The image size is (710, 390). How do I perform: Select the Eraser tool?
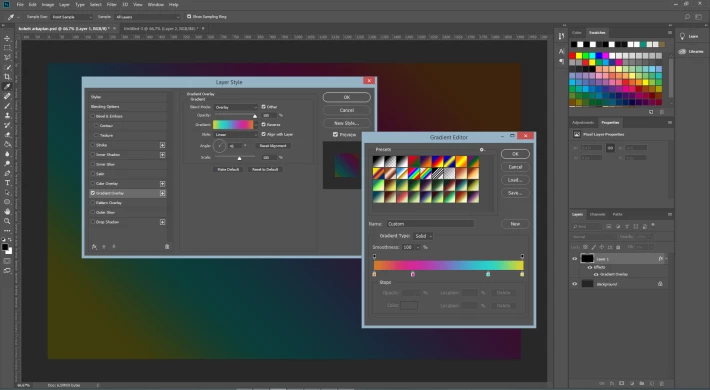point(7,135)
